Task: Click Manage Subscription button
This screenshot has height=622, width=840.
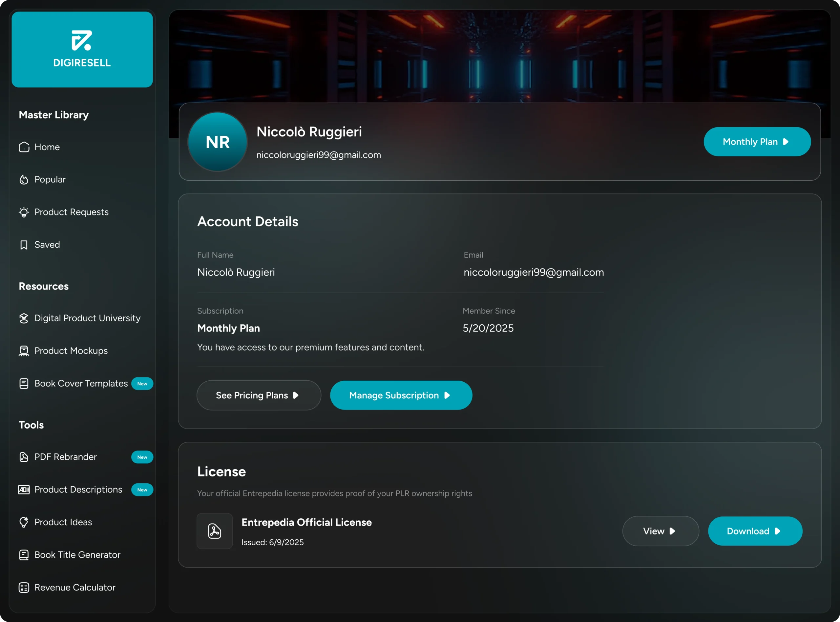Action: [x=401, y=395]
